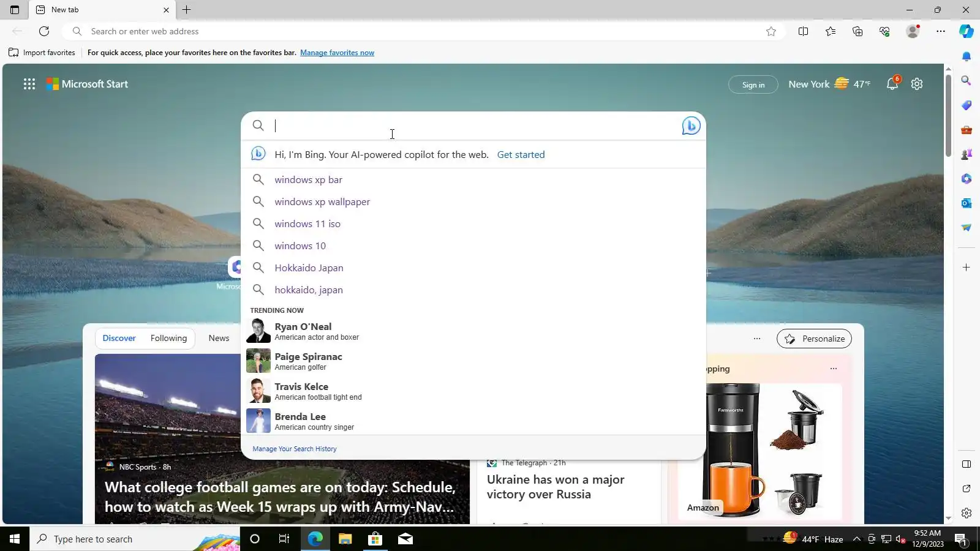This screenshot has width=980, height=551.
Task: Open Amazon coffee maker shopping thumbnail
Action: point(759,451)
